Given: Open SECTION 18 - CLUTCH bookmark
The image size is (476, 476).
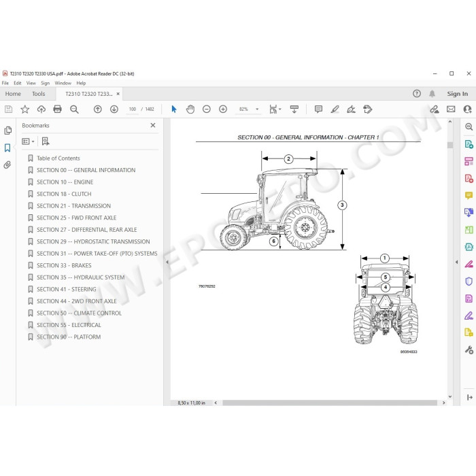Looking at the screenshot, I should 64,194.
